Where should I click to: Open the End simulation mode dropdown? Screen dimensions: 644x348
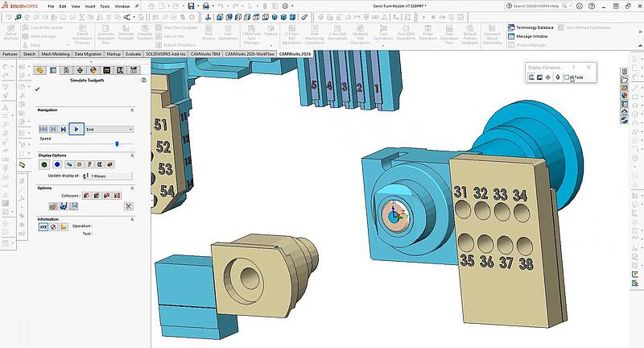pyautogui.click(x=109, y=129)
